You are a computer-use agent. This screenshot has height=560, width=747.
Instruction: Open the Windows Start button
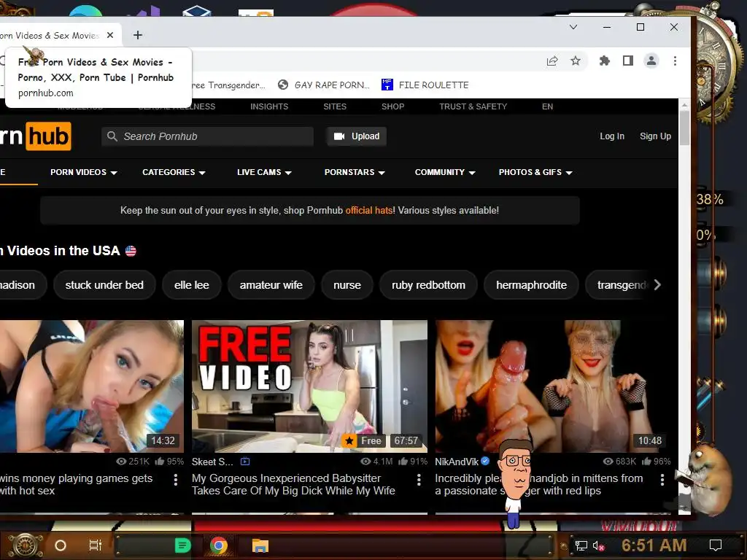pos(26,545)
